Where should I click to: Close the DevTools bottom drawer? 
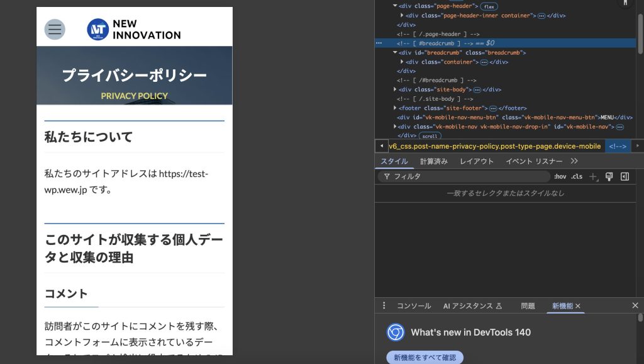(635, 305)
